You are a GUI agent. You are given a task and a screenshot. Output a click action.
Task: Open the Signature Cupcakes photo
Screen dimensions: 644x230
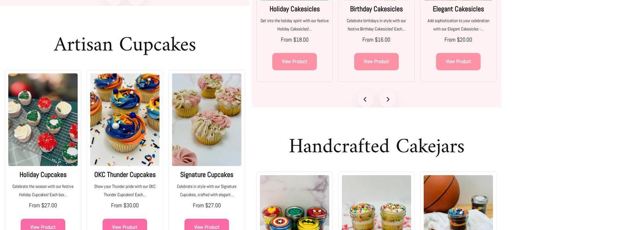point(207,120)
